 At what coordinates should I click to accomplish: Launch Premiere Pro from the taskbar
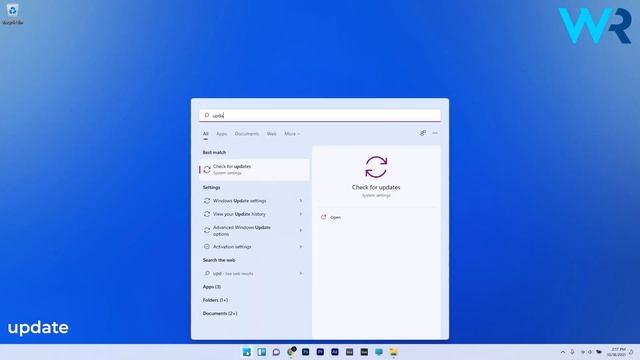click(x=320, y=352)
